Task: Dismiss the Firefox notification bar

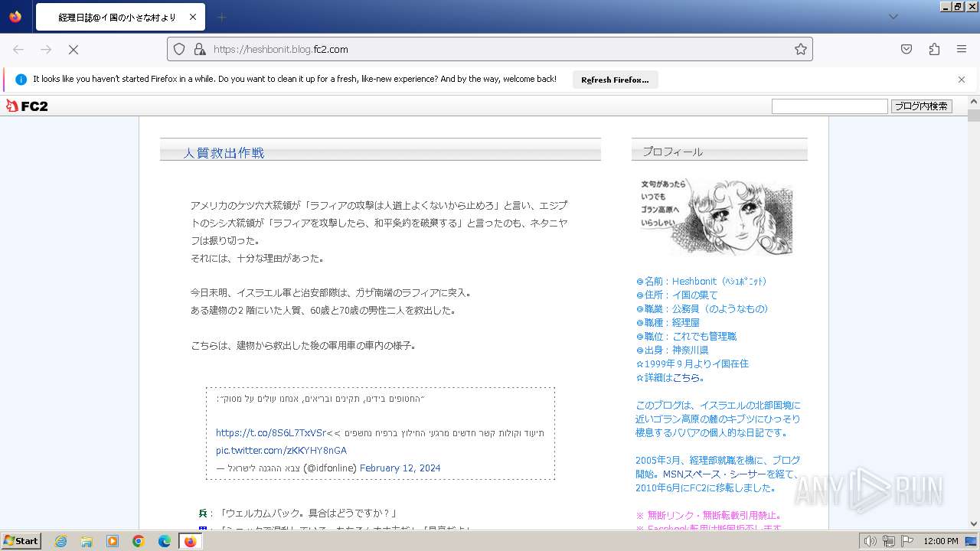Action: (x=962, y=80)
